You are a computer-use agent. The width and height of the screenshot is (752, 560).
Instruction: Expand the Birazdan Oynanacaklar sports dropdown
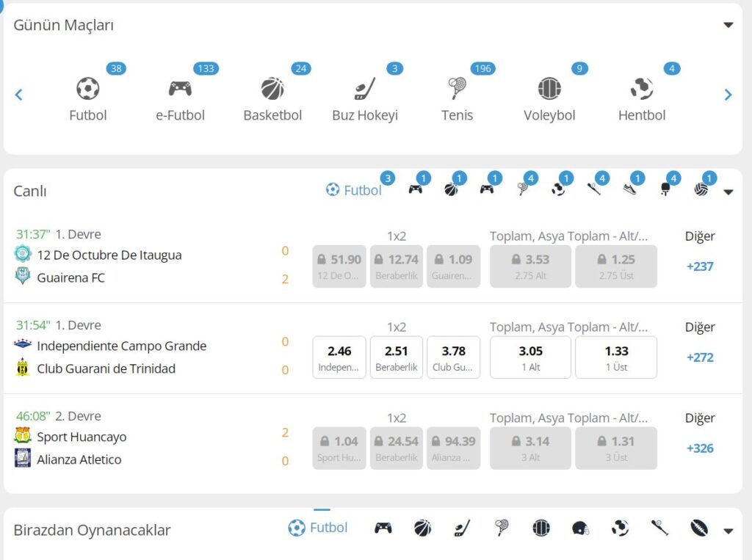click(x=728, y=531)
